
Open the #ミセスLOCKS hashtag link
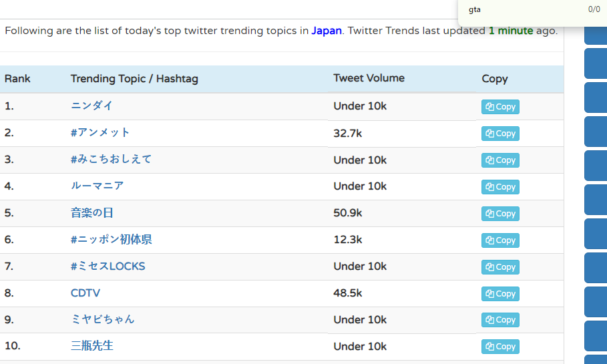click(x=108, y=266)
